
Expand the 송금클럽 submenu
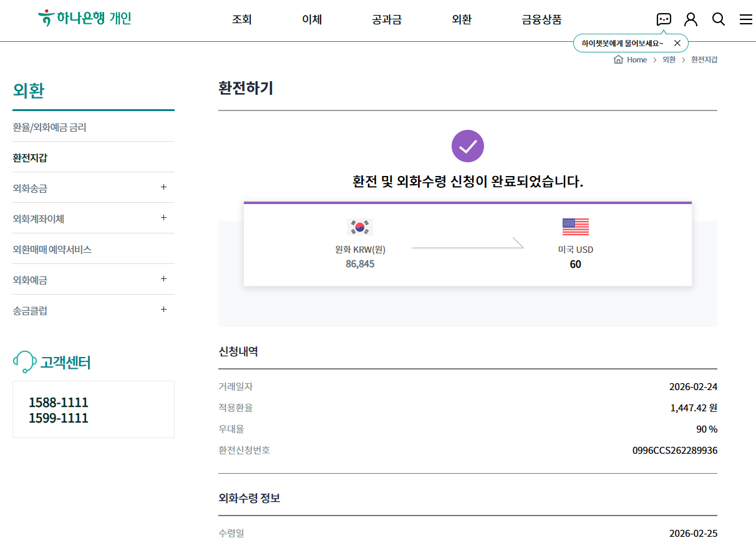pyautogui.click(x=163, y=310)
